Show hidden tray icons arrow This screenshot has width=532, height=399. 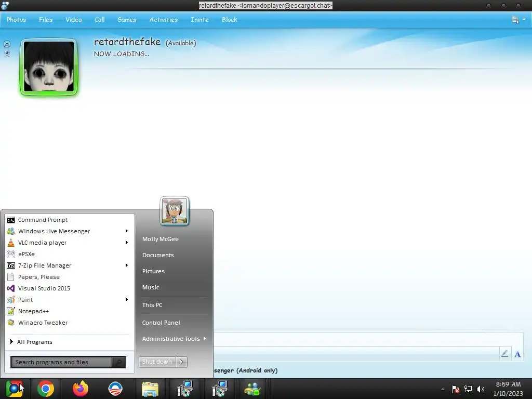pos(443,389)
